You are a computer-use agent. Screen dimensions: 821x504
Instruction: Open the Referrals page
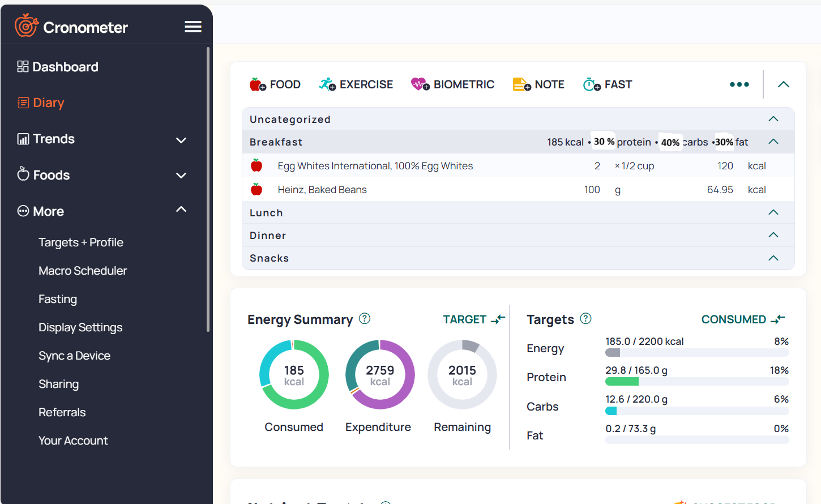62,412
